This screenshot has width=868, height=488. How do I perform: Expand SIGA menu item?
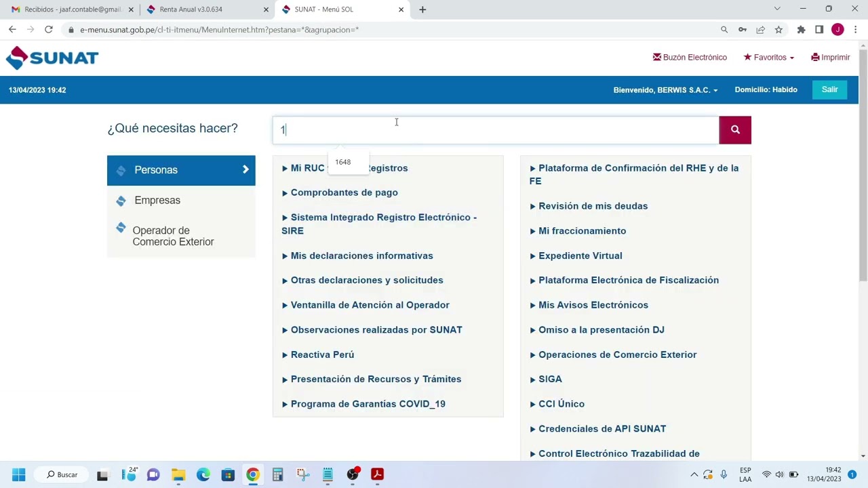[546, 379]
